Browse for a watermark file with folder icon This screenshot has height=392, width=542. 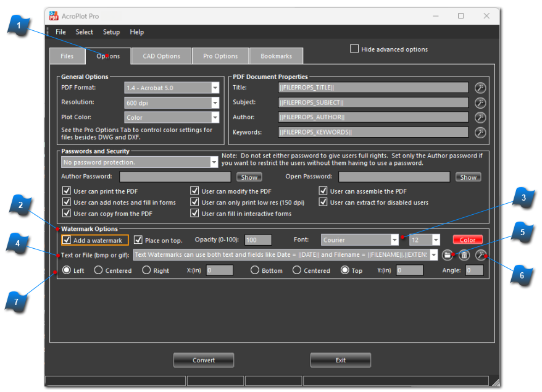coord(448,255)
